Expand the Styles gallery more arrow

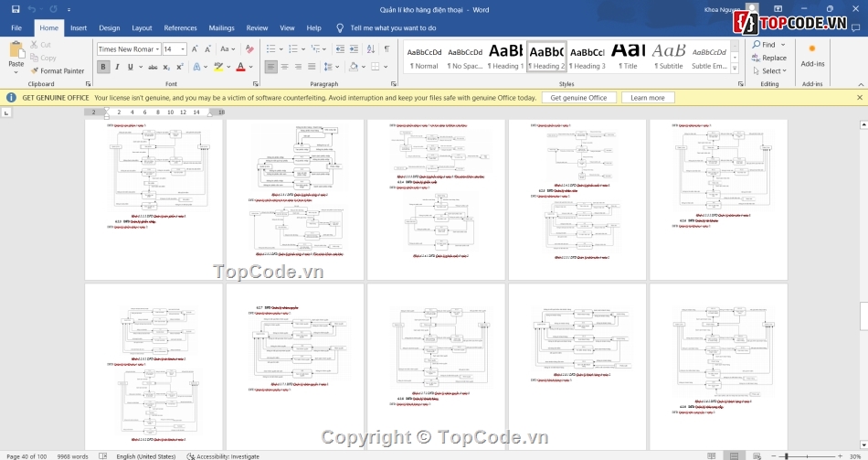tap(735, 69)
